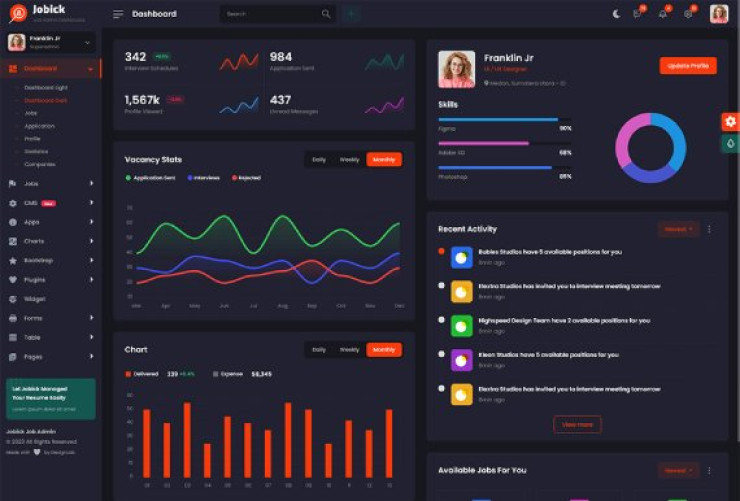Image resolution: width=740 pixels, height=501 pixels.
Task: Click the Jobick logo icon
Action: (16, 14)
